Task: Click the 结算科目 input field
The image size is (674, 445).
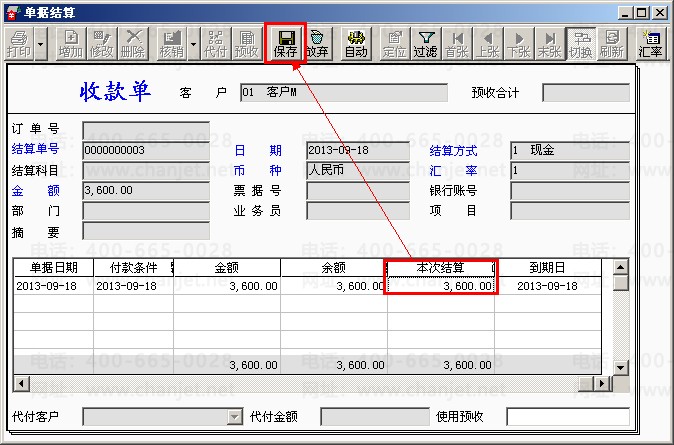Action: tap(146, 171)
